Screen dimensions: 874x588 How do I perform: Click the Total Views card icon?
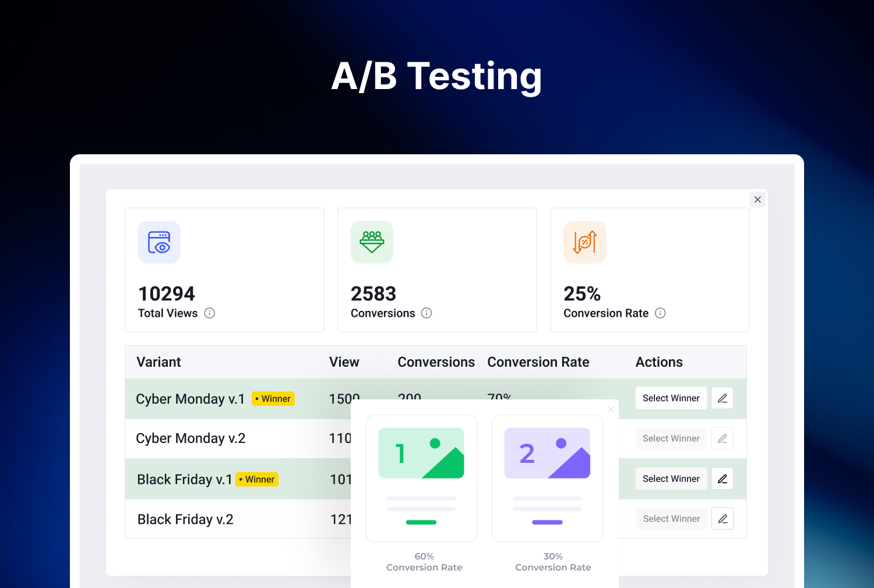158,242
